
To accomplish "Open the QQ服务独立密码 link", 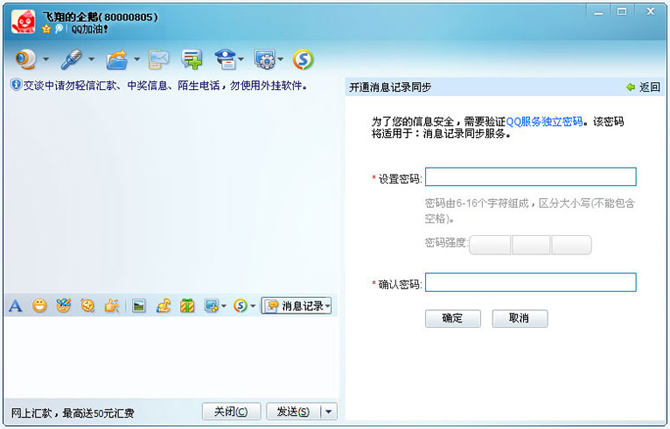I will tap(544, 122).
